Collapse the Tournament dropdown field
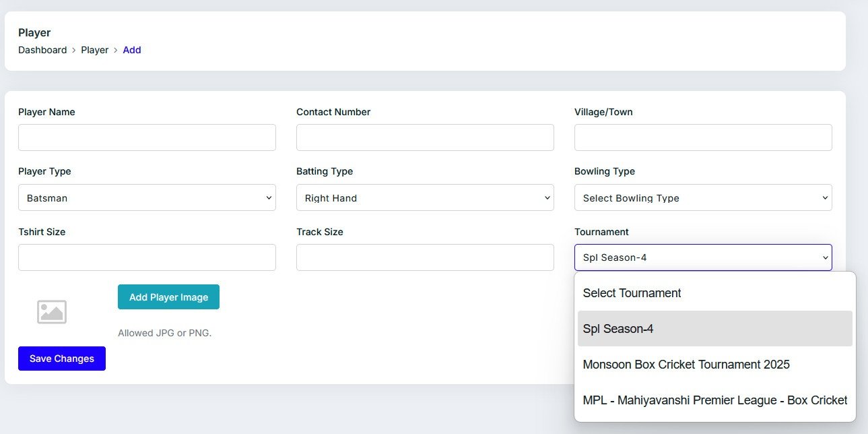 [703, 257]
